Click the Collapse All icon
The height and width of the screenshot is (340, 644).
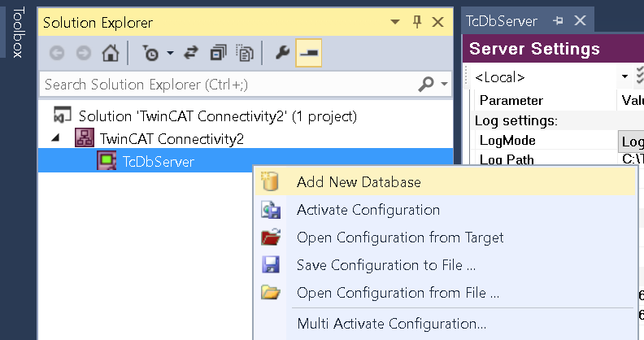pyautogui.click(x=218, y=54)
